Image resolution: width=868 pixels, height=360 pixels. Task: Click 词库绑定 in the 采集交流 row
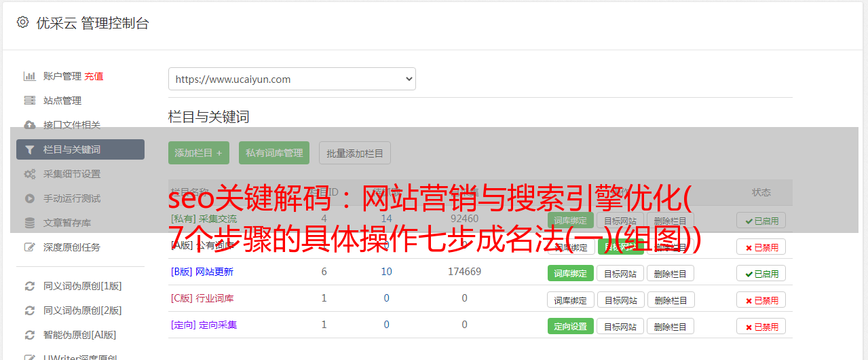pyautogui.click(x=571, y=220)
